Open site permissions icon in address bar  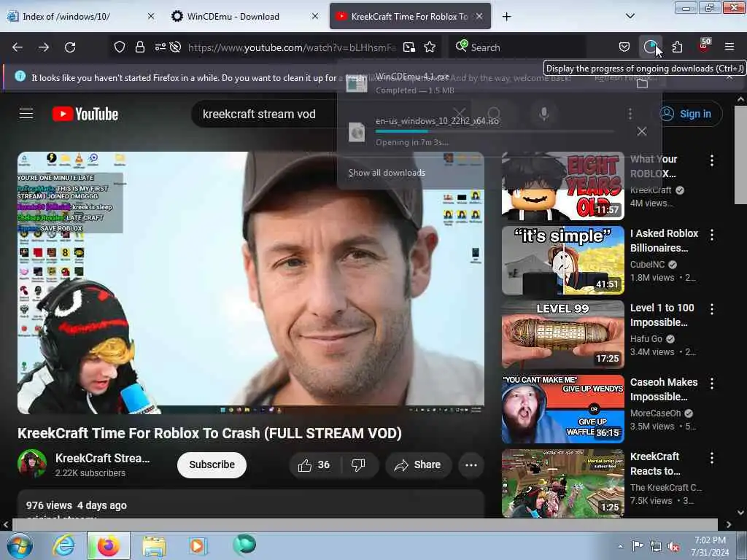[160, 47]
